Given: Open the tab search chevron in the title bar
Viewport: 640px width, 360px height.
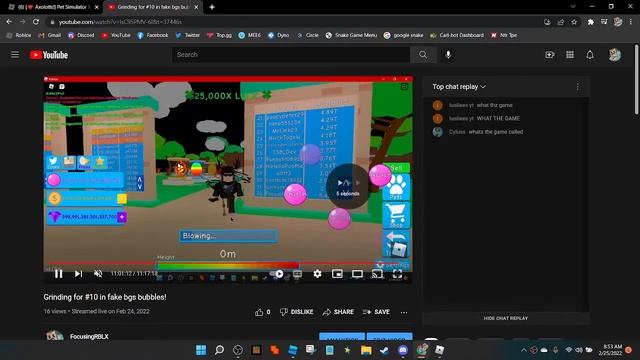Looking at the screenshot, I should (573, 7).
